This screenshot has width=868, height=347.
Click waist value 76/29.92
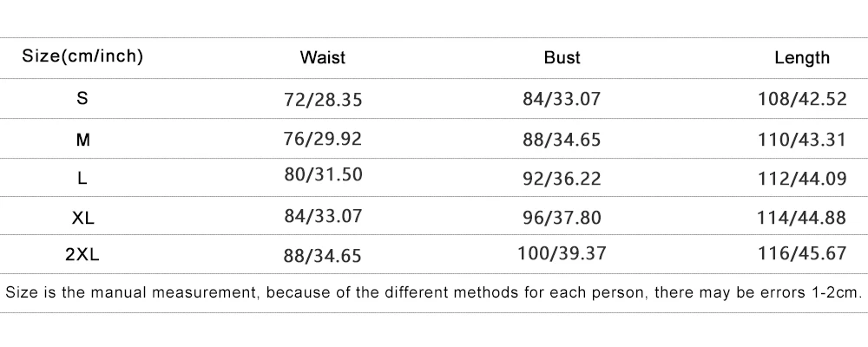322,139
